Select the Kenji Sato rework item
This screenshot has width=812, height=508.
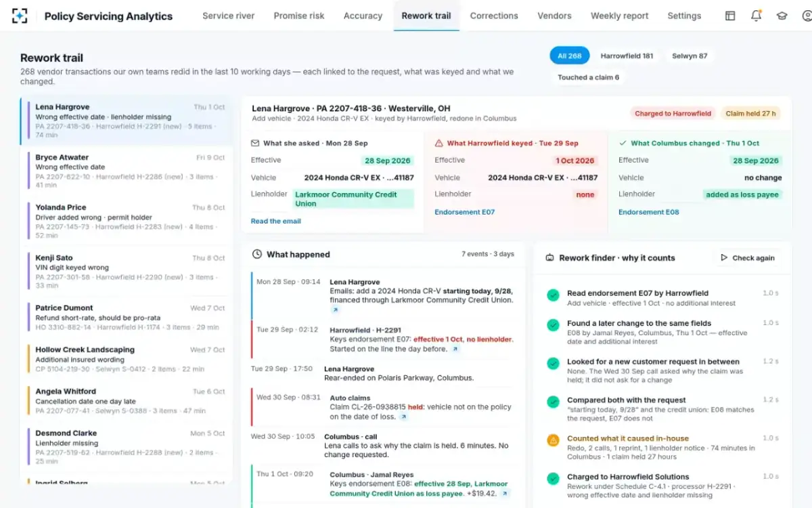click(x=127, y=272)
